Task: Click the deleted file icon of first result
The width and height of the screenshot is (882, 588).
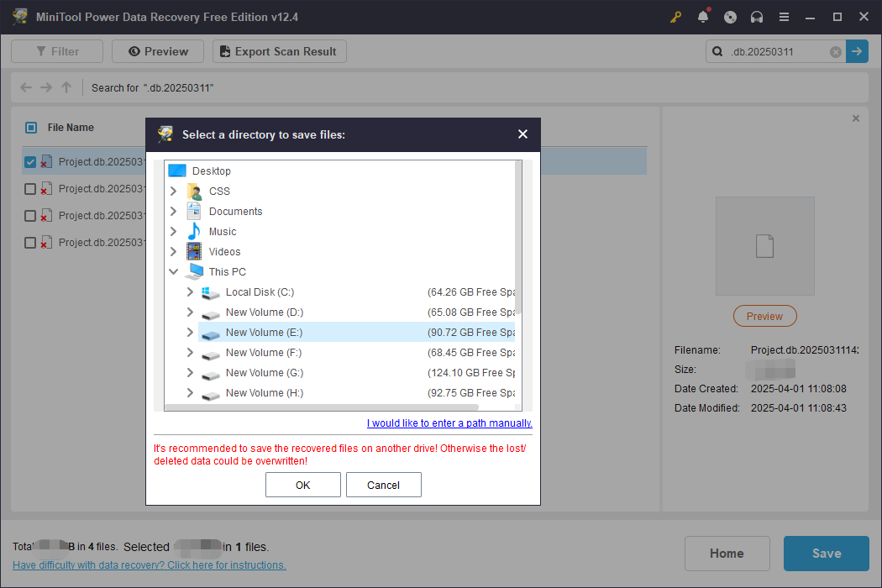Action: (x=47, y=162)
